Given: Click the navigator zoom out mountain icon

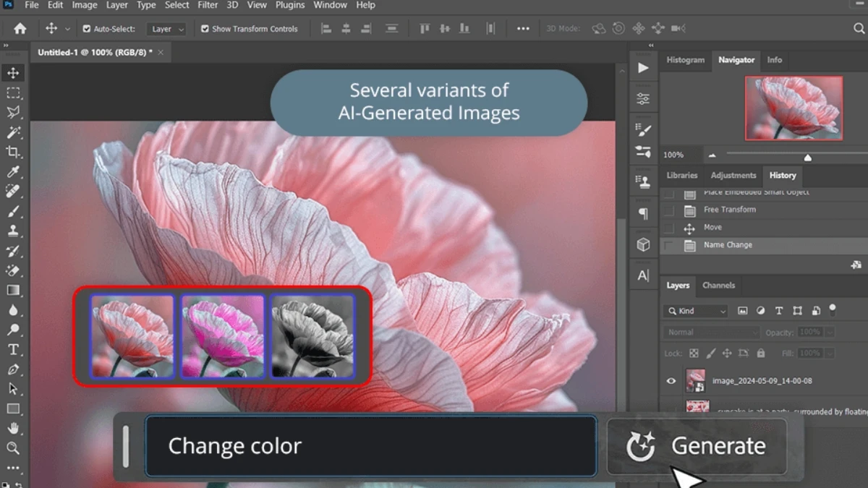Looking at the screenshot, I should click(x=712, y=155).
